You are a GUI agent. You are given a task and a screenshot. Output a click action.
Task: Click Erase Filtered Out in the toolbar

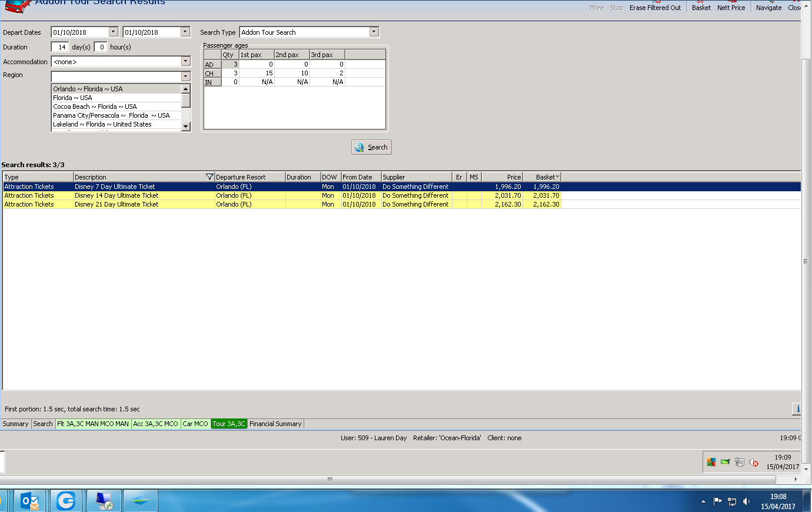coord(655,8)
